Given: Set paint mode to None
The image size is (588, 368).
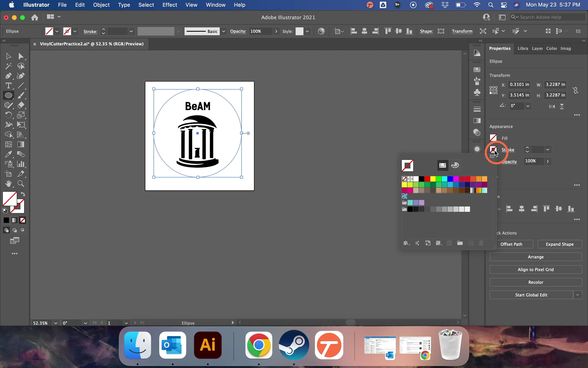Looking at the screenshot, I should [x=23, y=220].
